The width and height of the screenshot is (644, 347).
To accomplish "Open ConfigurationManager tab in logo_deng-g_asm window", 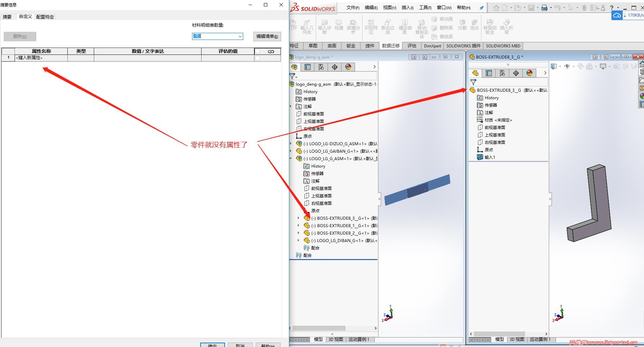I will pos(321,67).
